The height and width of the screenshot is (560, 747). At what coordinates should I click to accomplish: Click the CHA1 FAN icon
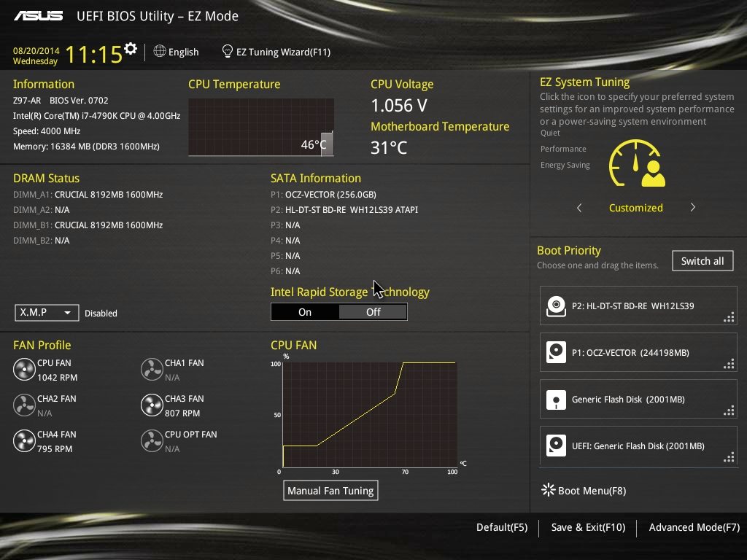pyautogui.click(x=152, y=370)
